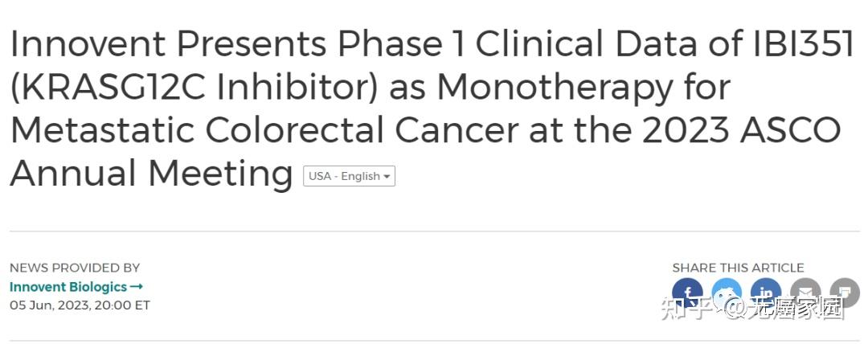Click the "SHARE THIS ARTICLE" heading
The width and height of the screenshot is (868, 344).
(x=738, y=268)
